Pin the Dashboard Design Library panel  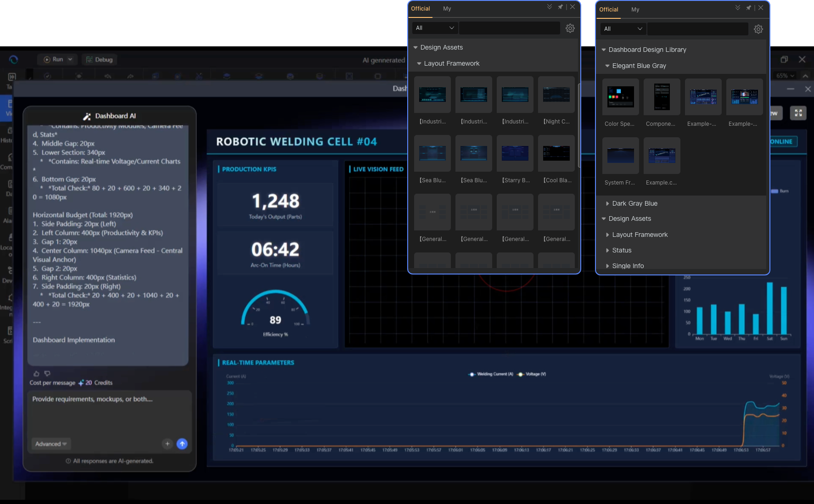coord(748,8)
